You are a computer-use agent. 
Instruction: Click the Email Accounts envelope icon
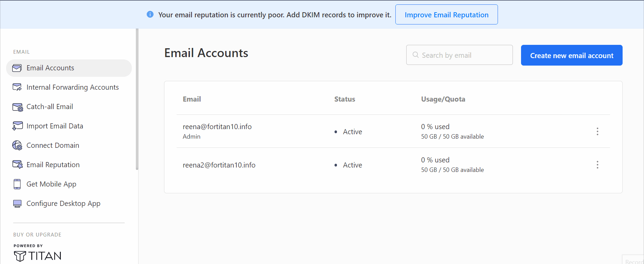17,68
